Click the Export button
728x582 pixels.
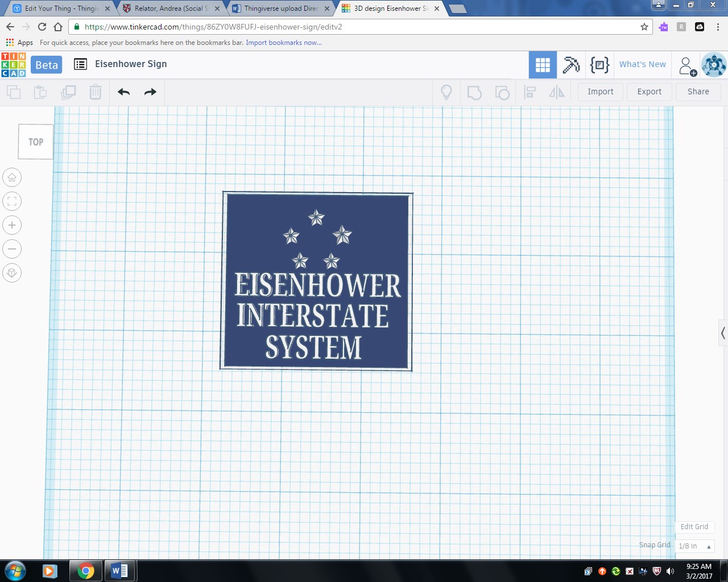(x=650, y=92)
